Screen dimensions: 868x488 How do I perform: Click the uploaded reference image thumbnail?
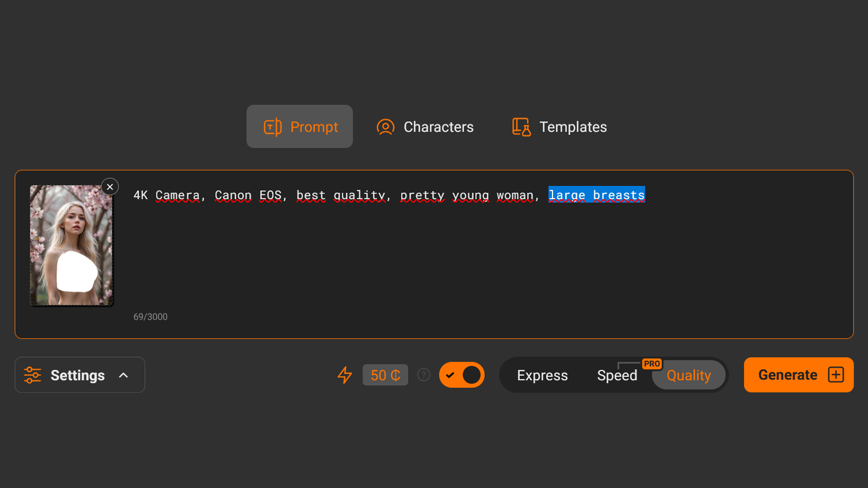(x=71, y=246)
